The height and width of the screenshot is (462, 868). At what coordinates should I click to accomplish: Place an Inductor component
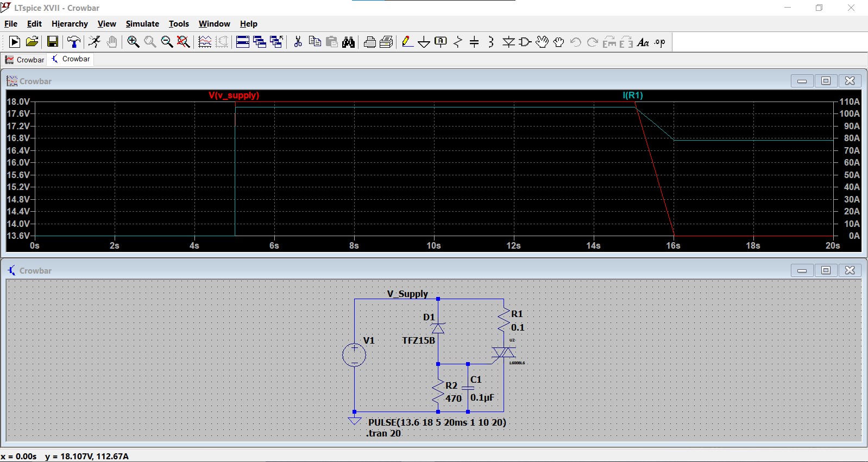[491, 42]
